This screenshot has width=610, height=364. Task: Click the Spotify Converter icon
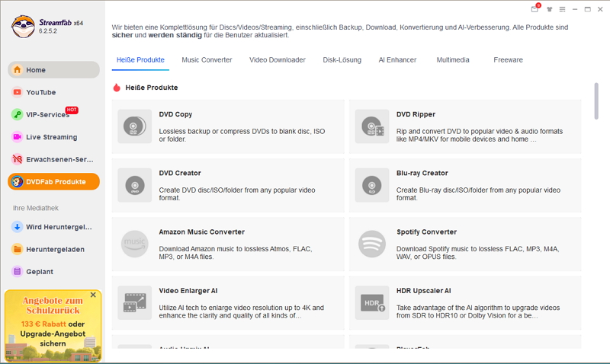tap(372, 244)
